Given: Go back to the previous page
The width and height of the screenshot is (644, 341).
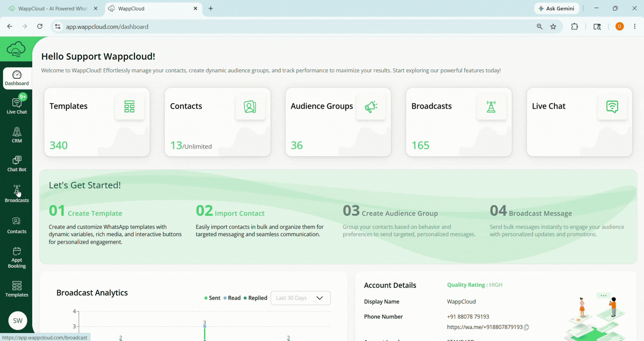Looking at the screenshot, I should point(10,26).
